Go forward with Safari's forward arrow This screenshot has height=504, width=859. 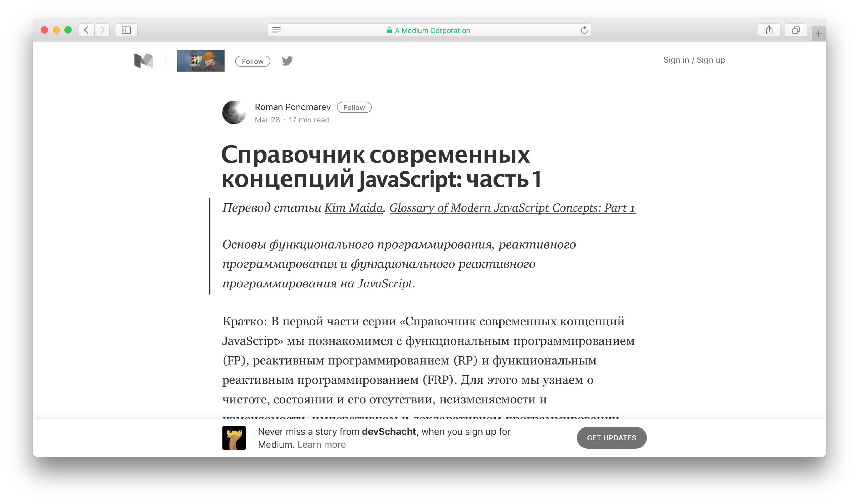click(102, 30)
